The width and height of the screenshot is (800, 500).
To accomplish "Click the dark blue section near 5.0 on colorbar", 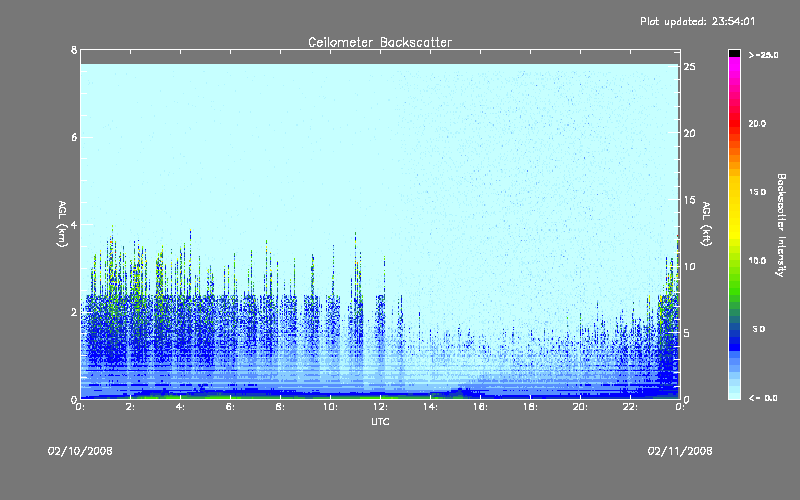I will tap(734, 332).
